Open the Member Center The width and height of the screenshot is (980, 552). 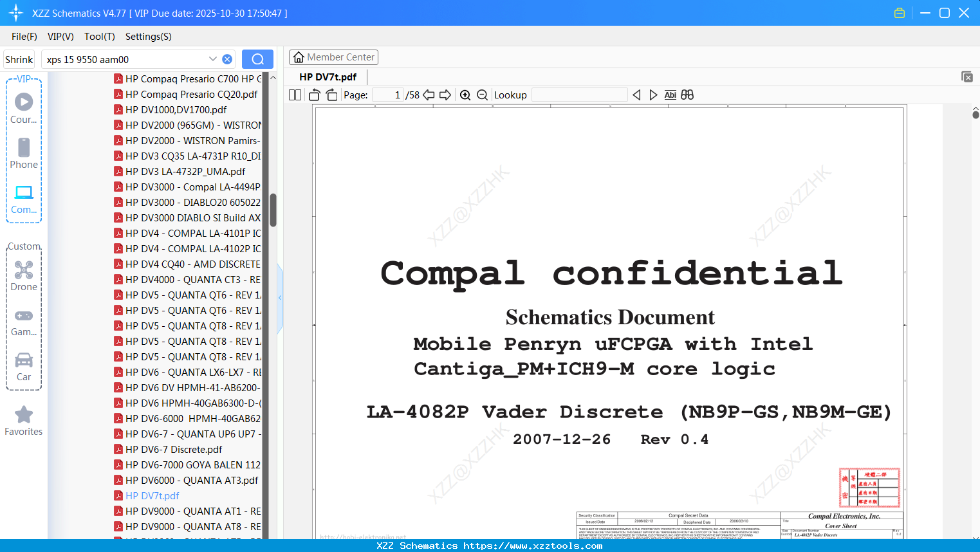pyautogui.click(x=333, y=57)
